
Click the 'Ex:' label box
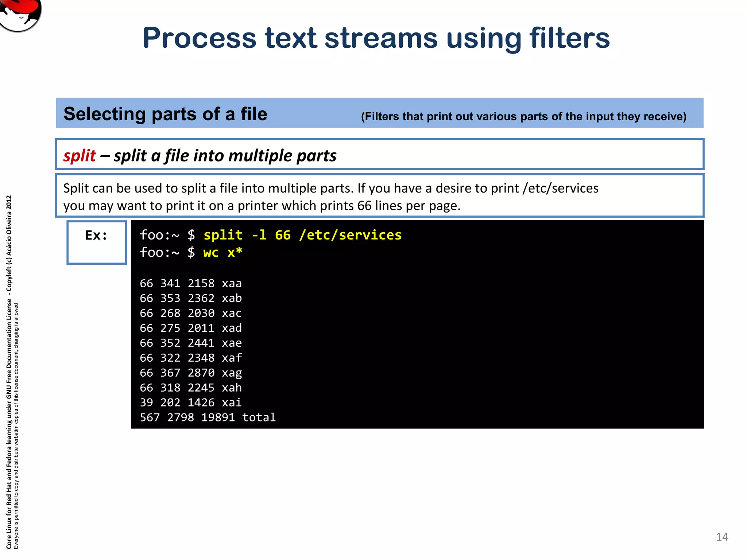[x=97, y=242]
